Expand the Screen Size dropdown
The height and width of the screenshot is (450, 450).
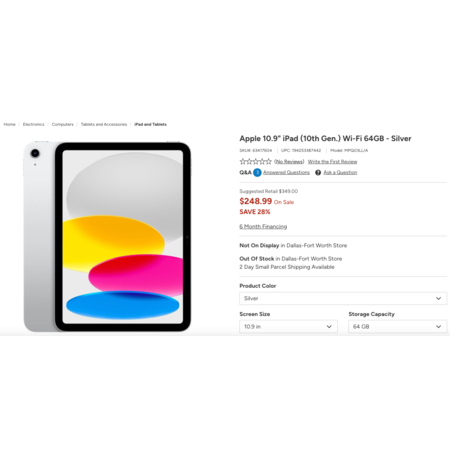tap(288, 327)
